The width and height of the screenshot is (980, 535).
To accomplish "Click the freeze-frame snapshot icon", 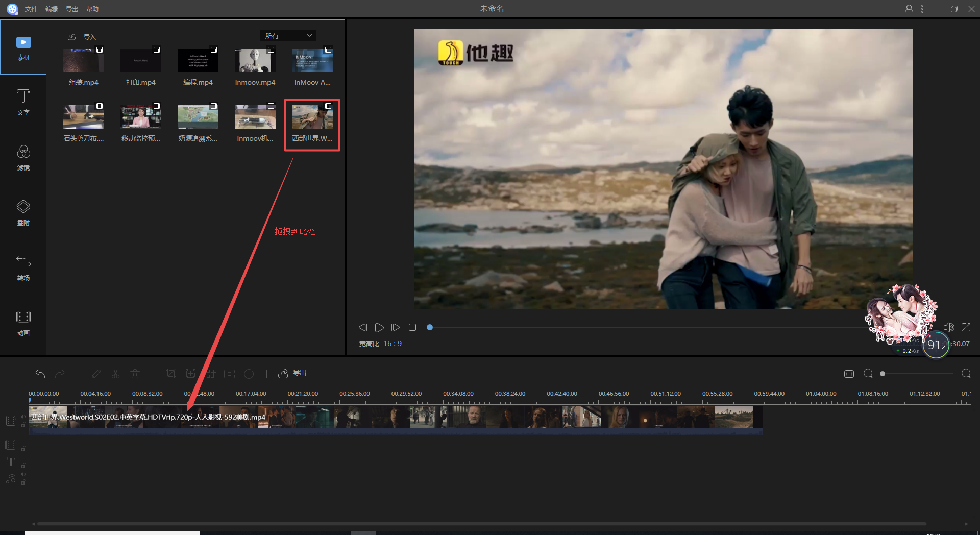I will click(x=230, y=374).
